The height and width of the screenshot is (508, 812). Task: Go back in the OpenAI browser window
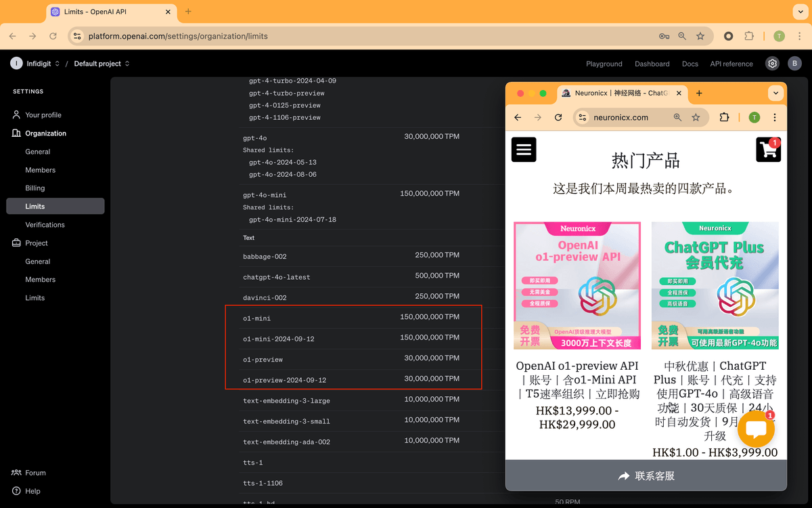pyautogui.click(x=13, y=36)
